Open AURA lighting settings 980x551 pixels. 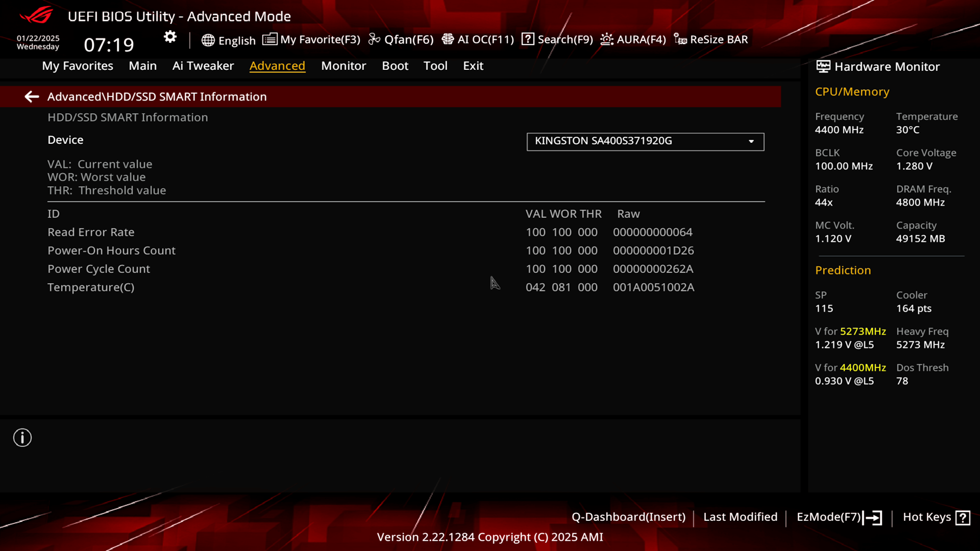(633, 39)
